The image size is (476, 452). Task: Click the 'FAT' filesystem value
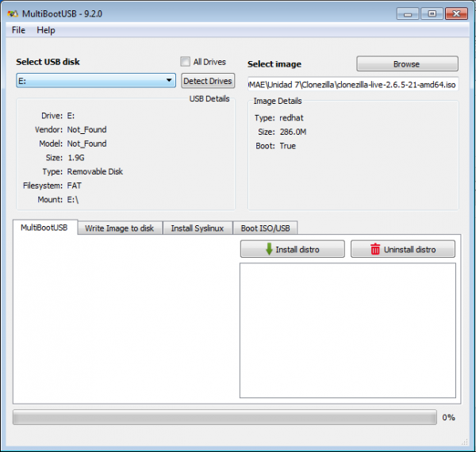click(75, 186)
